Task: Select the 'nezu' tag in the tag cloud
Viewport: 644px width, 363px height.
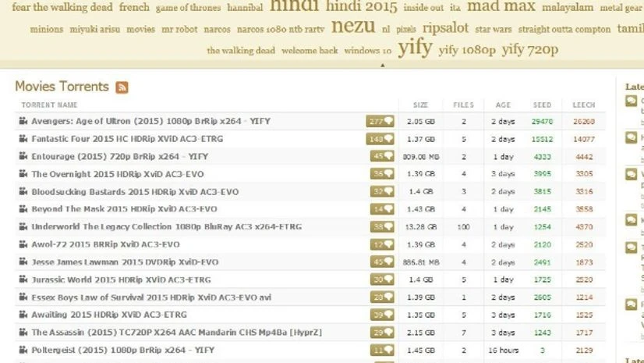Action: point(353,27)
